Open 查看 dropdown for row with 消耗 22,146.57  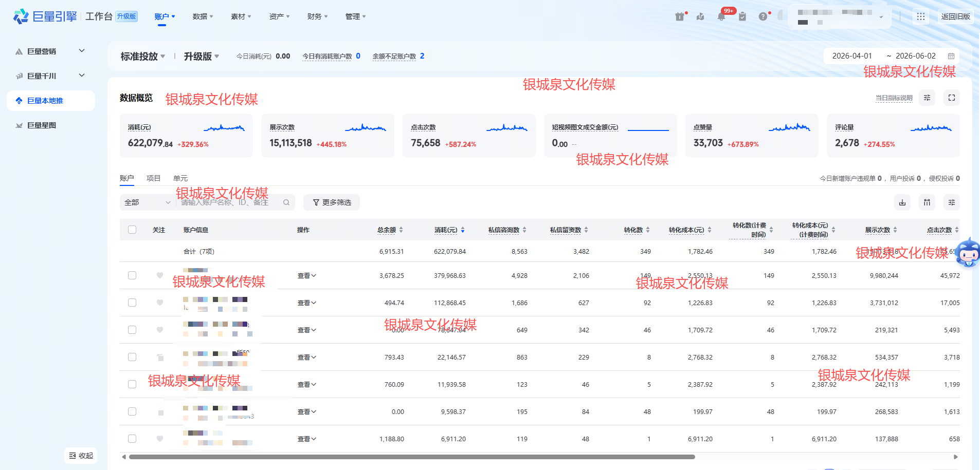tap(307, 358)
